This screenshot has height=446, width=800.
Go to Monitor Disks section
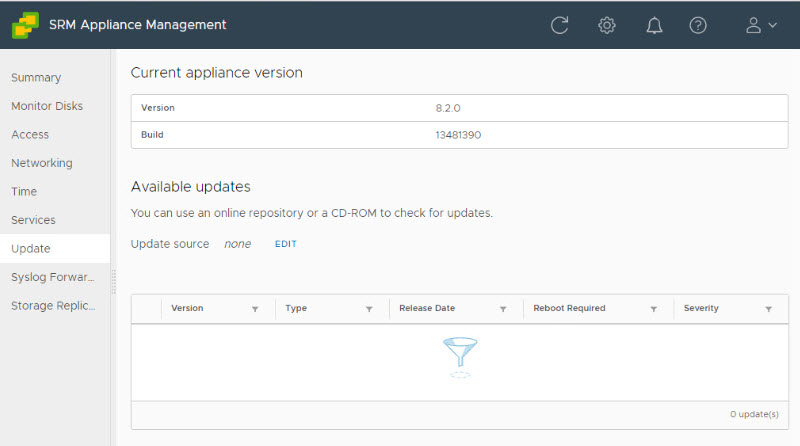click(x=47, y=106)
